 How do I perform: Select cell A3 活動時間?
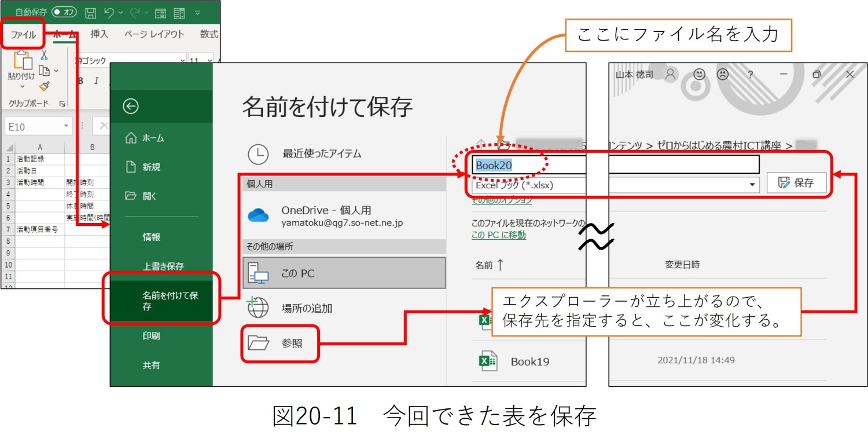pos(40,182)
